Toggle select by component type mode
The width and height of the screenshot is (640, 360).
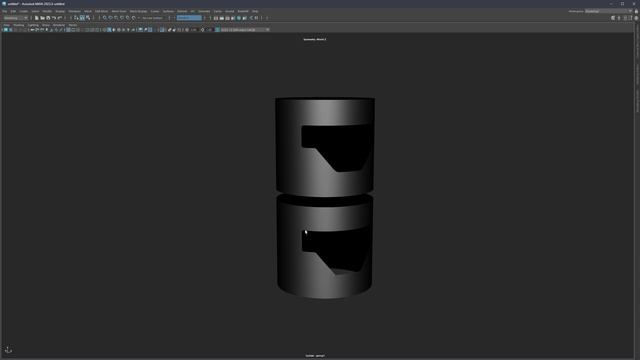click(x=88, y=18)
